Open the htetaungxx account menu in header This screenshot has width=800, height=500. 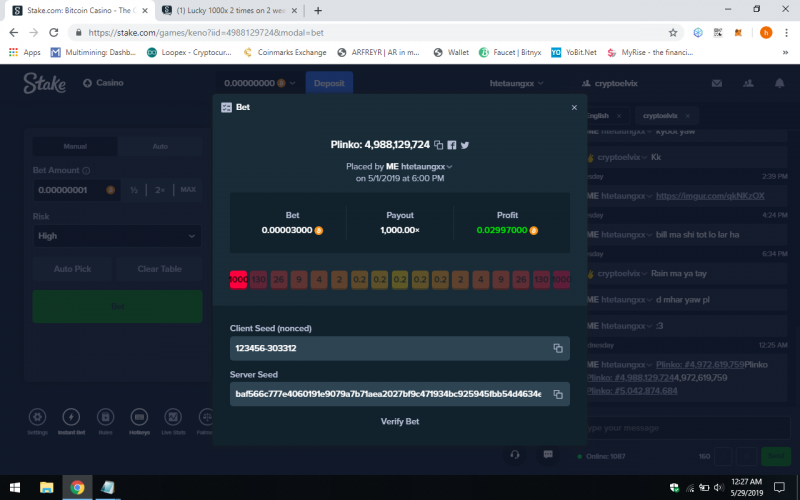pyautogui.click(x=516, y=83)
